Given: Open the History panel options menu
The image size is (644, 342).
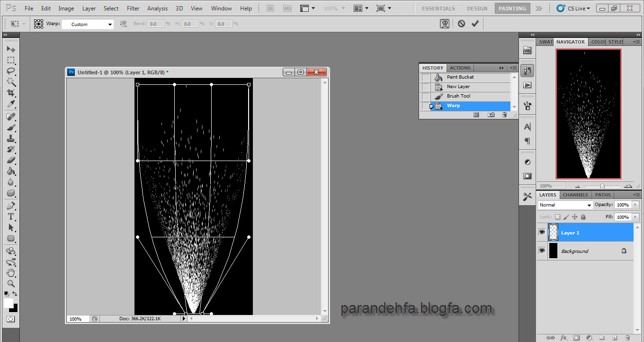Looking at the screenshot, I should pos(513,68).
